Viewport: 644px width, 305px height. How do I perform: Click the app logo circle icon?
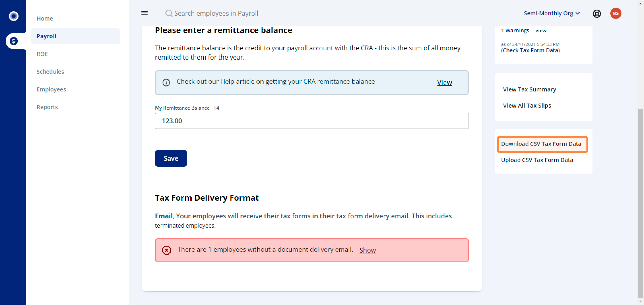coord(13,16)
